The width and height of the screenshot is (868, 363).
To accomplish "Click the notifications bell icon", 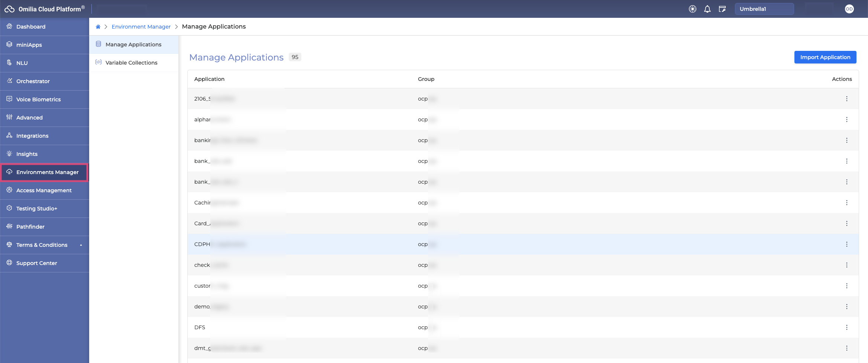I will click(707, 9).
